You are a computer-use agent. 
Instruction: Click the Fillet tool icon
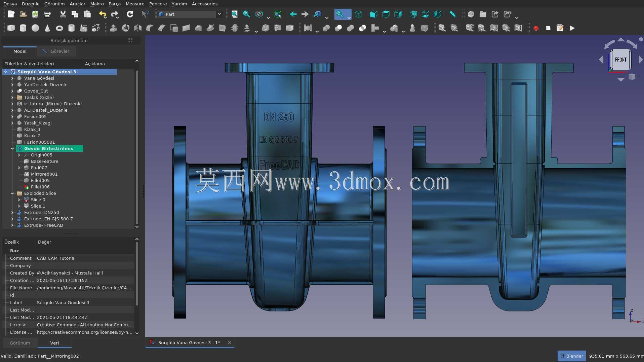point(150,28)
